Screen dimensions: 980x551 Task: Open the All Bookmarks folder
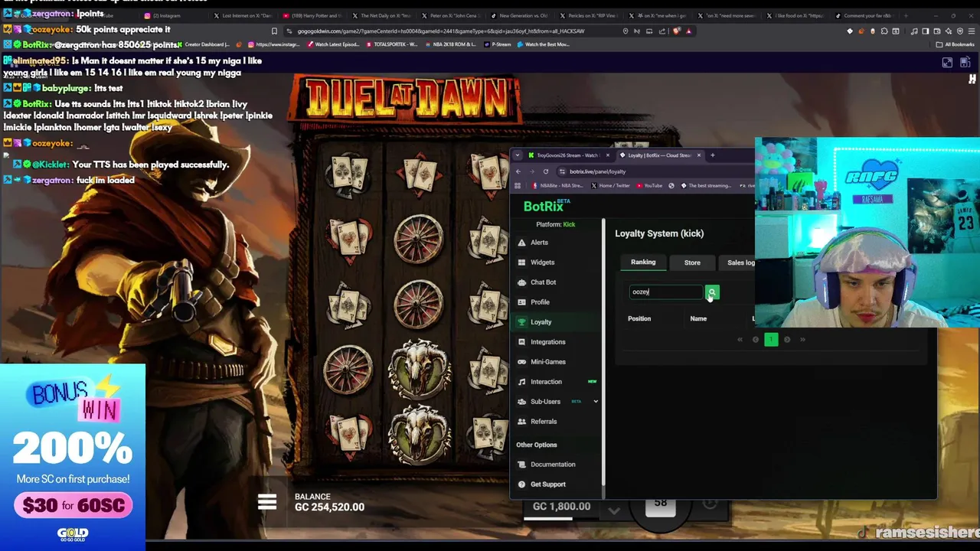pos(955,44)
